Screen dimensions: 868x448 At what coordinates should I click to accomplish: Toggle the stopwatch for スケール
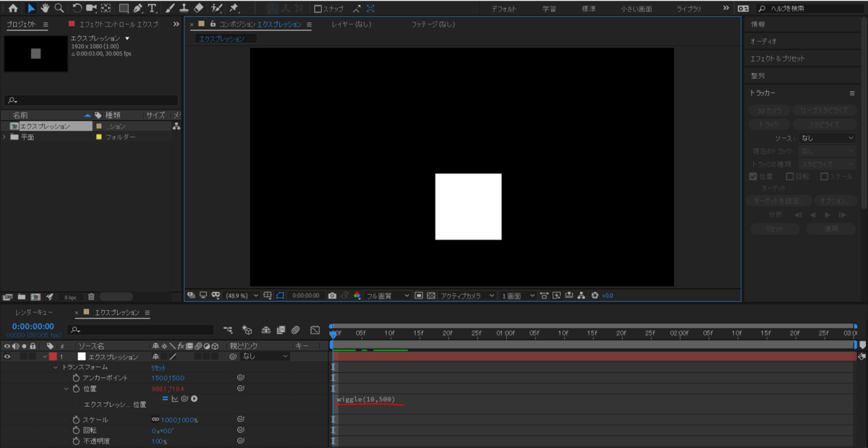coord(75,420)
